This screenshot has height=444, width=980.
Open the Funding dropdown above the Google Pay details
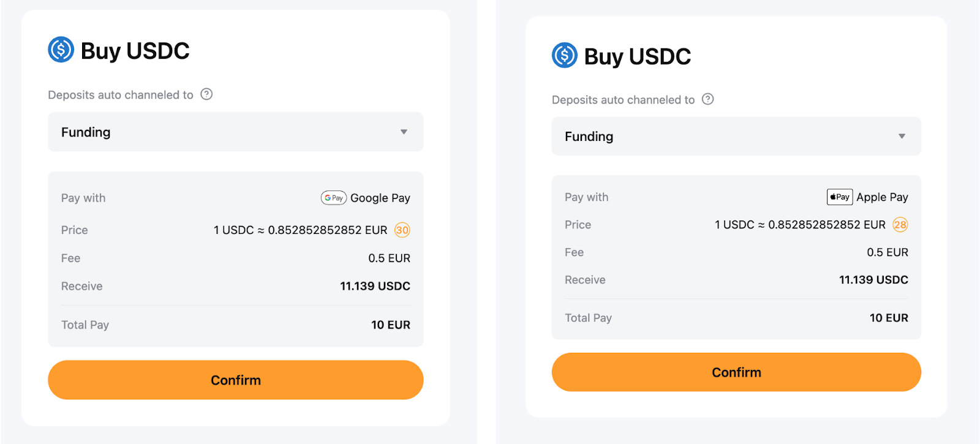[235, 132]
